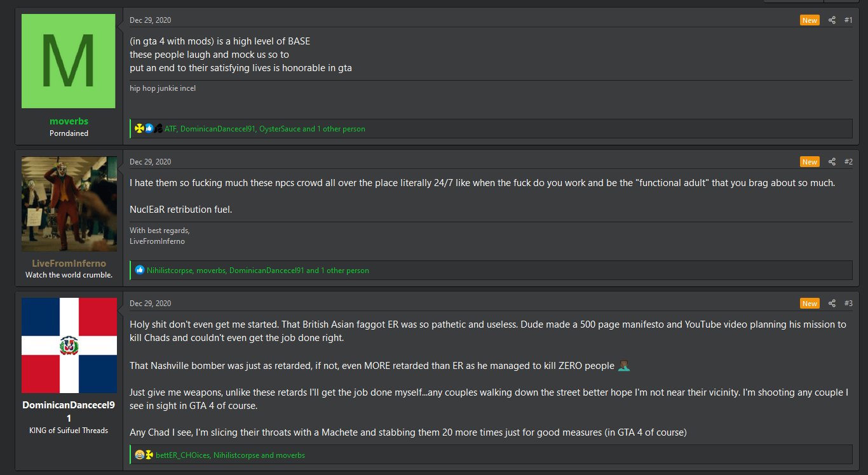This screenshot has width=868, height=475.
Task: Click the Dec 29, 2020 date on post #1
Action: click(150, 20)
